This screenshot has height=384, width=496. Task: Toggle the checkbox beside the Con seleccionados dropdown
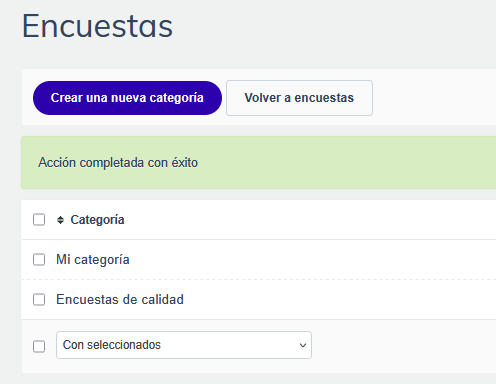tap(39, 346)
